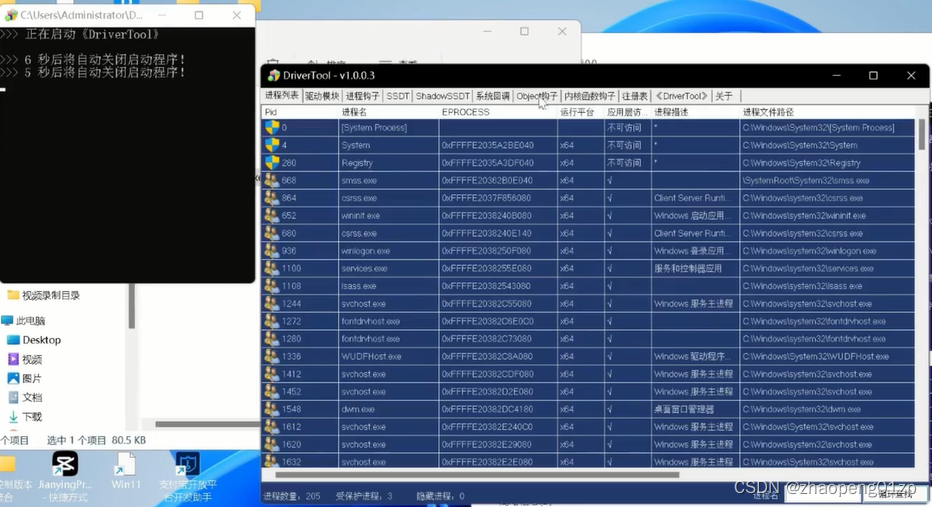Select the 0xFFFFE2035A2BE040 EPROCESS cell
The height and width of the screenshot is (507, 932).
tap(498, 145)
